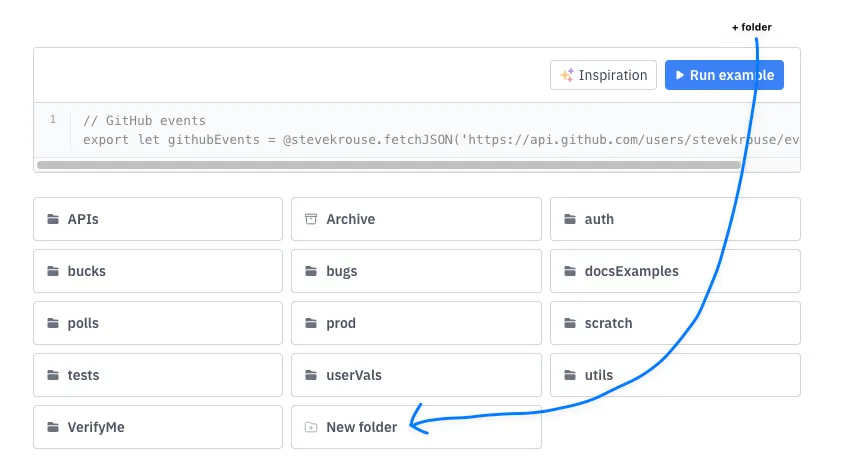Viewport: 849px width, 469px height.
Task: Click the folder icon next to APIs
Action: pyautogui.click(x=53, y=219)
